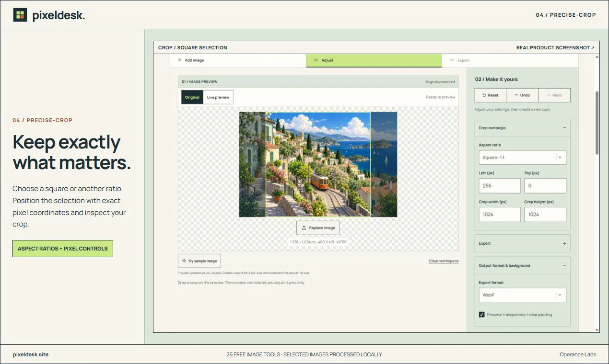The width and height of the screenshot is (609, 364).
Task: Click the Aspect Ratios + Pixel Controls button
Action: (x=63, y=249)
